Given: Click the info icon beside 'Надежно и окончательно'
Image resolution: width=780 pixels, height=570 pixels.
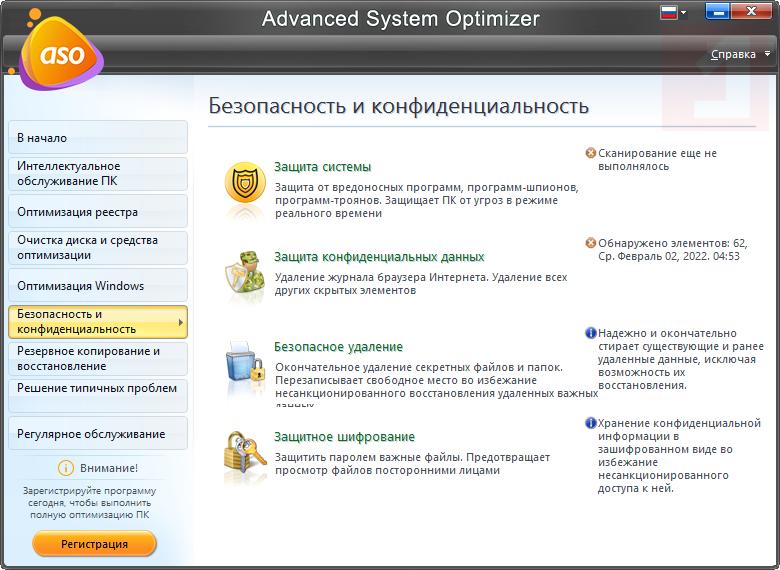Looking at the screenshot, I should pos(590,333).
